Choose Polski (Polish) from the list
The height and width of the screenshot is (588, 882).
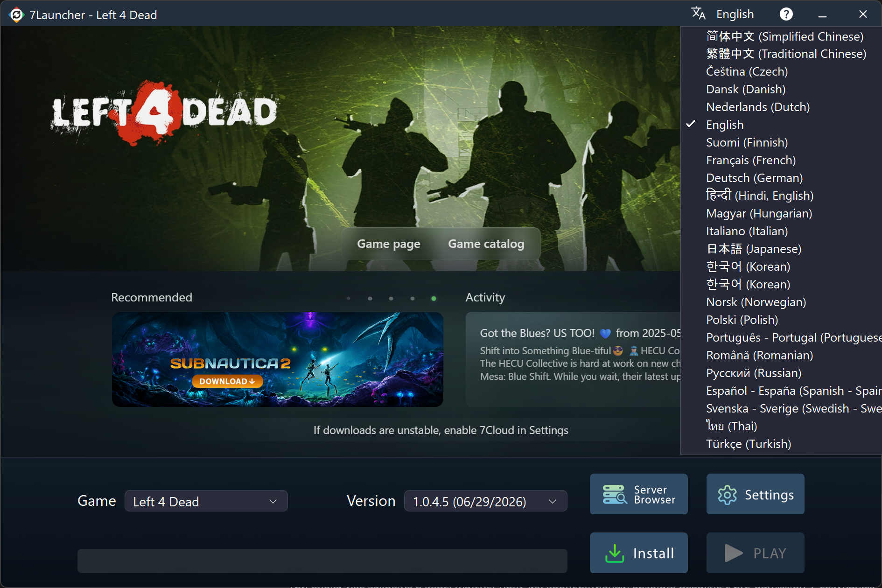(782, 320)
